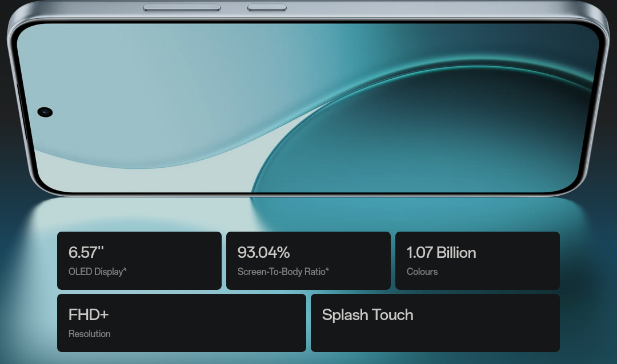617x364 pixels.
Task: Click the Screen-To-Body Ratio label
Action: (x=281, y=272)
